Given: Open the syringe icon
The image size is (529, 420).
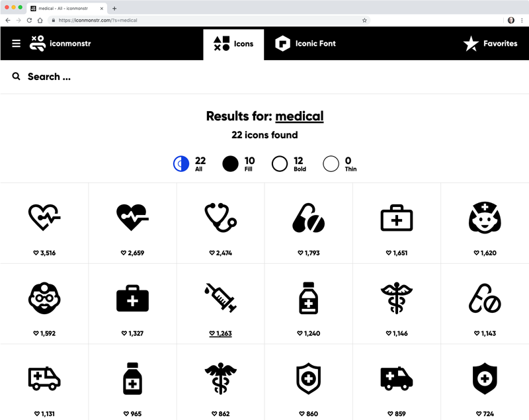Looking at the screenshot, I should coord(221,298).
